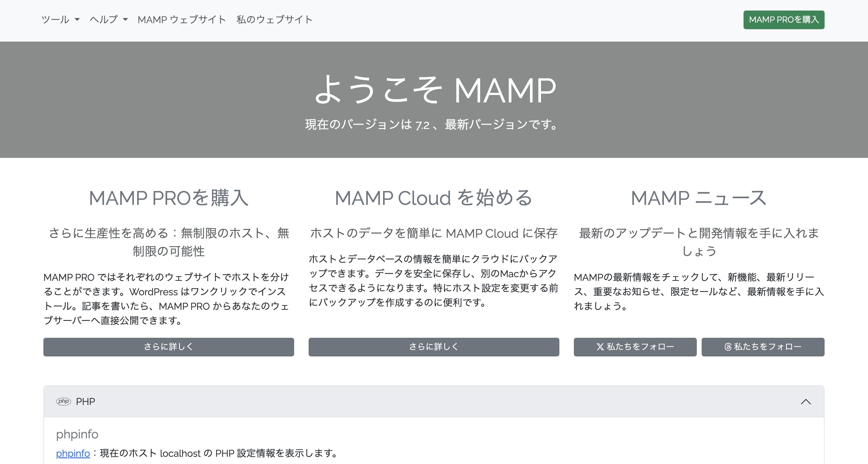Go to 私のウェブサイト in navbar
868x464 pixels.
click(x=274, y=20)
